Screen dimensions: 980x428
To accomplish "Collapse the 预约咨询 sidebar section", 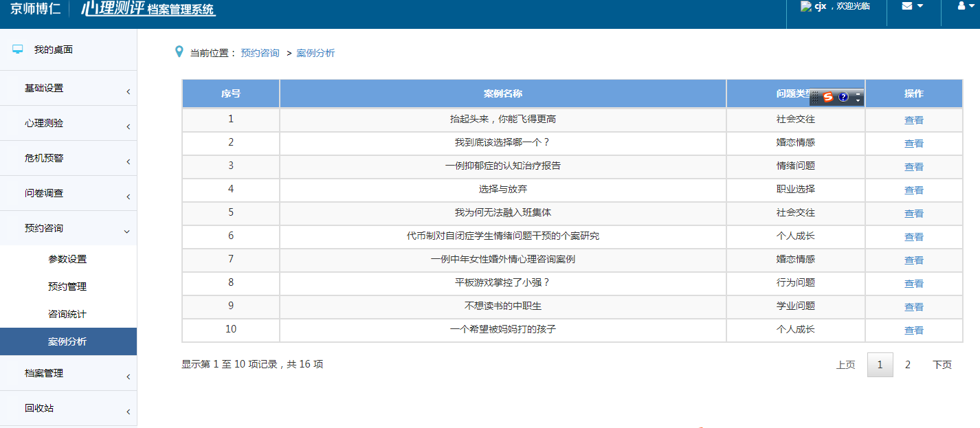I will tap(69, 228).
